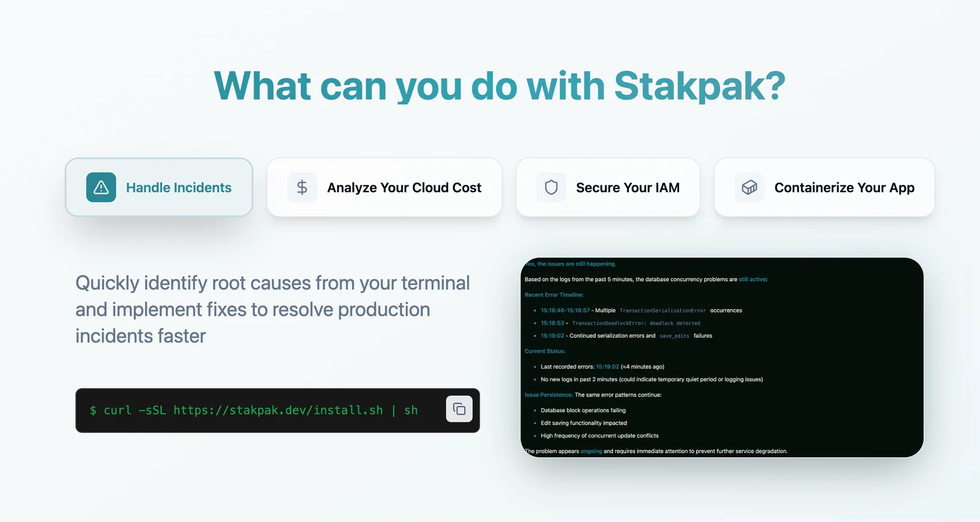This screenshot has width=980, height=522.
Task: Click the curl install command text
Action: pos(254,411)
